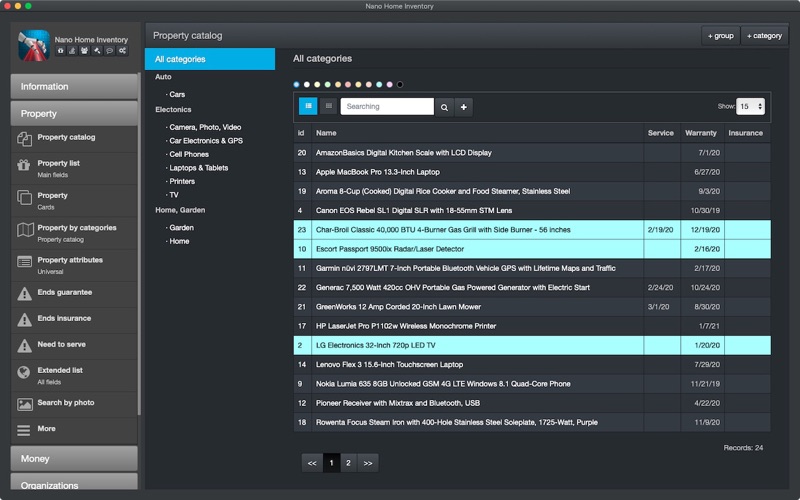Click the globe icon for Extended list
The width and height of the screenshot is (800, 500).
[x=23, y=372]
